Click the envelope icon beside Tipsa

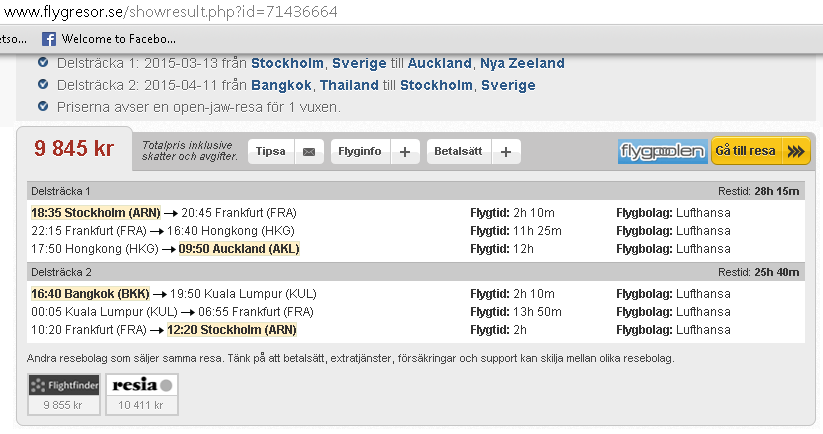[x=308, y=152]
